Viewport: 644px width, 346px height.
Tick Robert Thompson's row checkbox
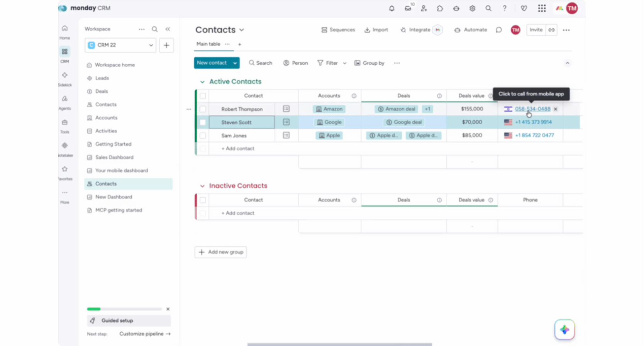203,109
